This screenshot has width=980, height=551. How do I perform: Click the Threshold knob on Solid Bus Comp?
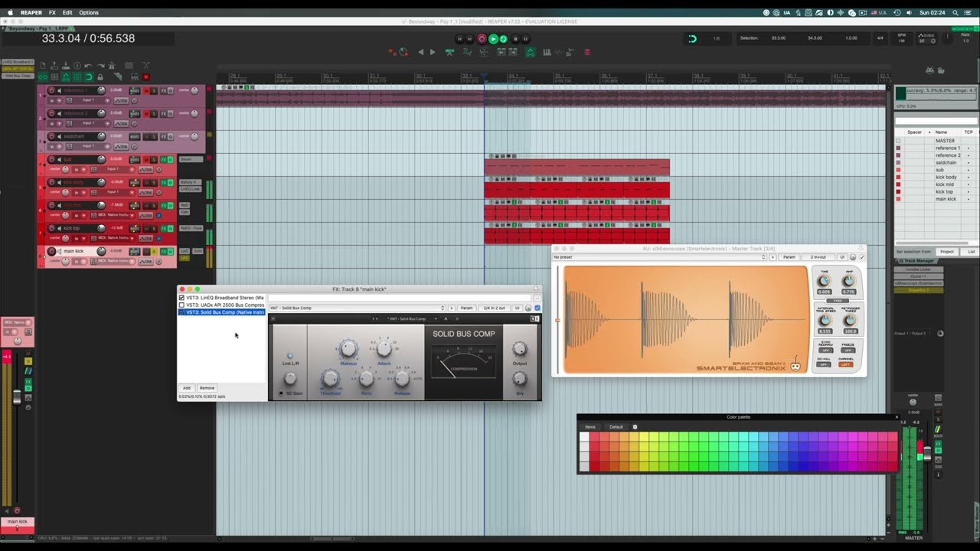point(330,378)
